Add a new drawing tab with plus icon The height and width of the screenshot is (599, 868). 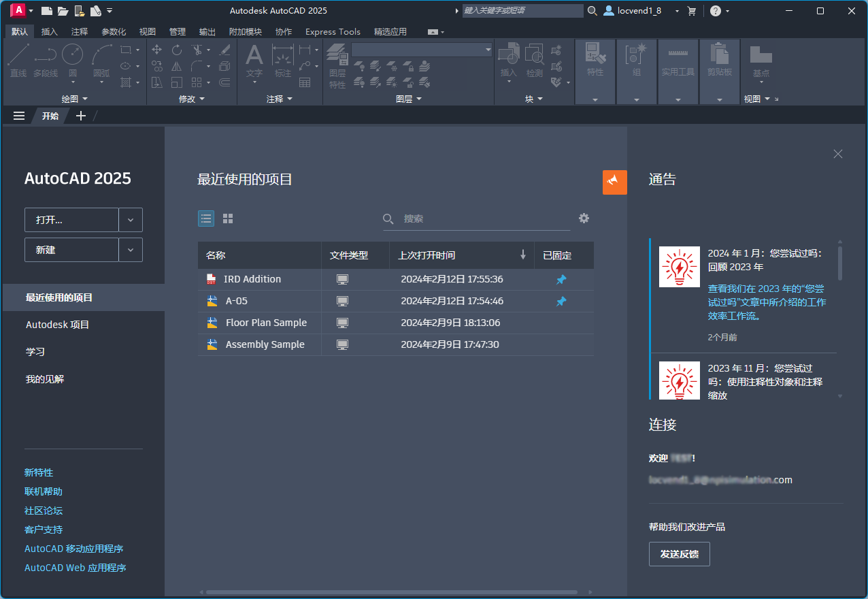coord(81,116)
